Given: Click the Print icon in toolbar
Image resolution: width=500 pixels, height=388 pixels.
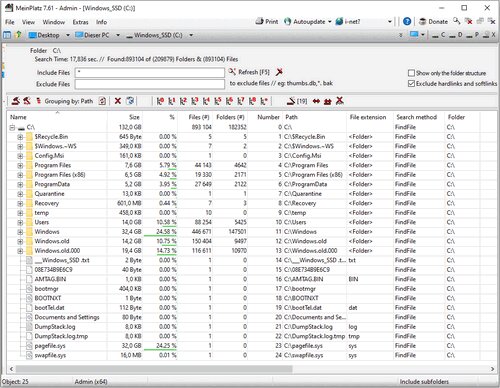Looking at the screenshot, I should (x=259, y=21).
